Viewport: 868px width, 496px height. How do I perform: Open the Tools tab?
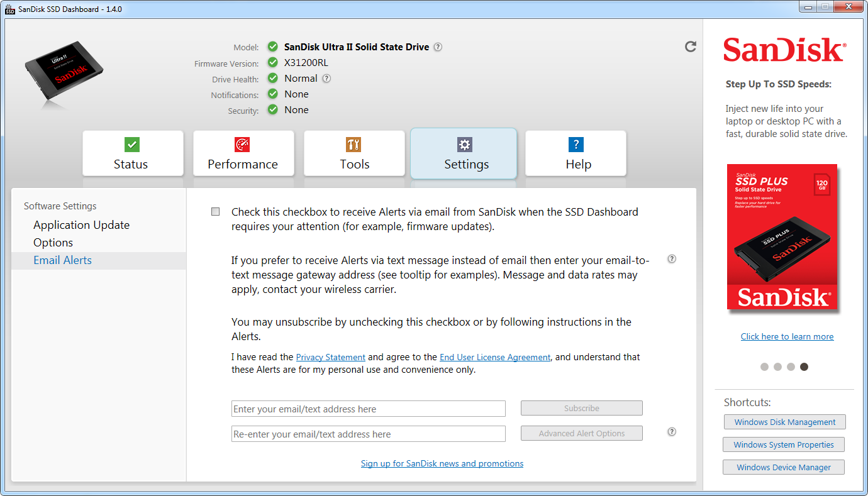tap(354, 153)
